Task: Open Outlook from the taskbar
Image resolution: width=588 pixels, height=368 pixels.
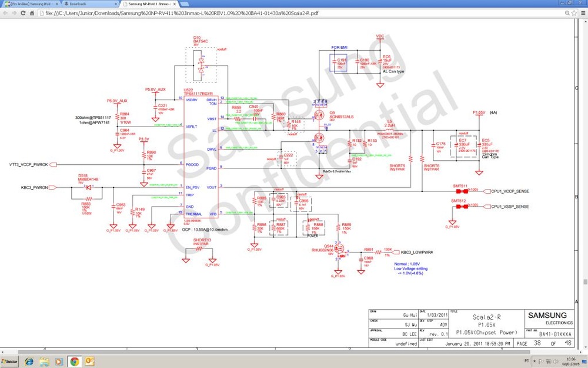Action: pyautogui.click(x=90, y=361)
